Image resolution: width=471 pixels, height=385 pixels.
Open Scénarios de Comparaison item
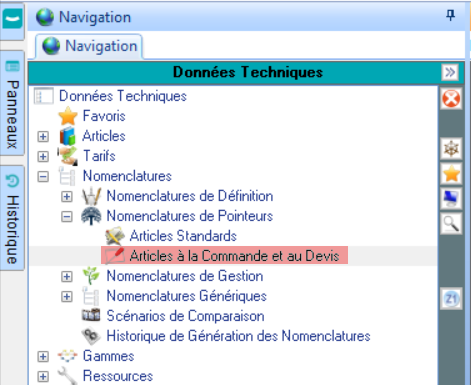coord(185,316)
